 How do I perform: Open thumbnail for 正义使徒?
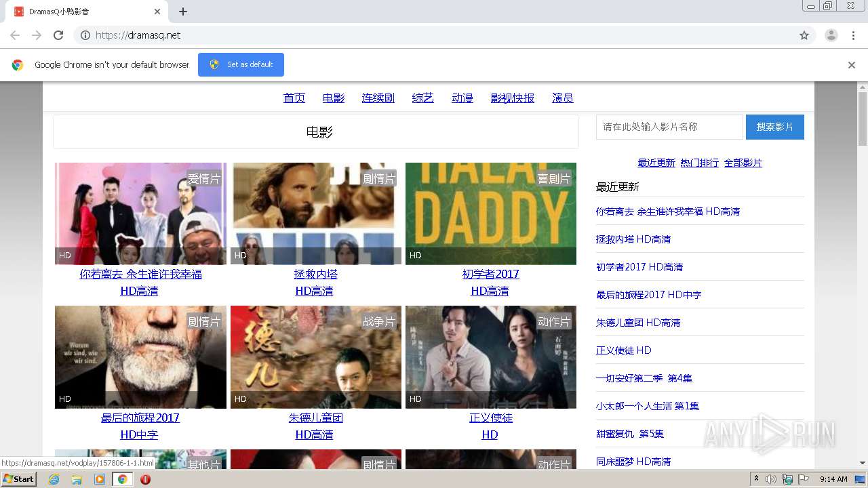click(x=491, y=357)
